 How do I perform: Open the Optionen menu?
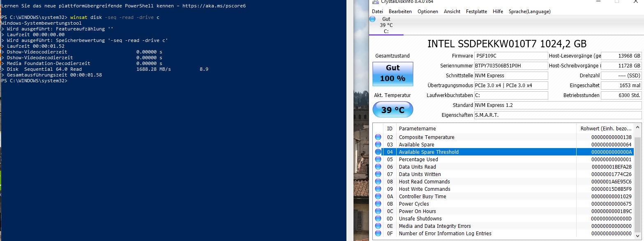428,12
